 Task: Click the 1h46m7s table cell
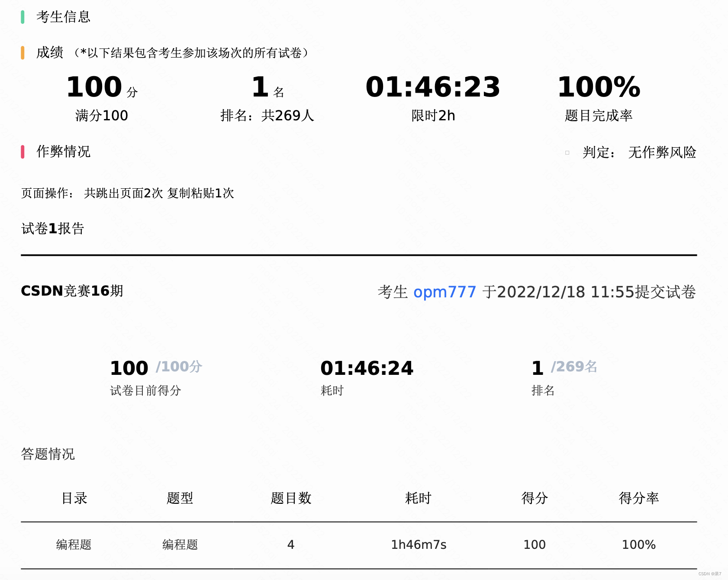point(419,545)
